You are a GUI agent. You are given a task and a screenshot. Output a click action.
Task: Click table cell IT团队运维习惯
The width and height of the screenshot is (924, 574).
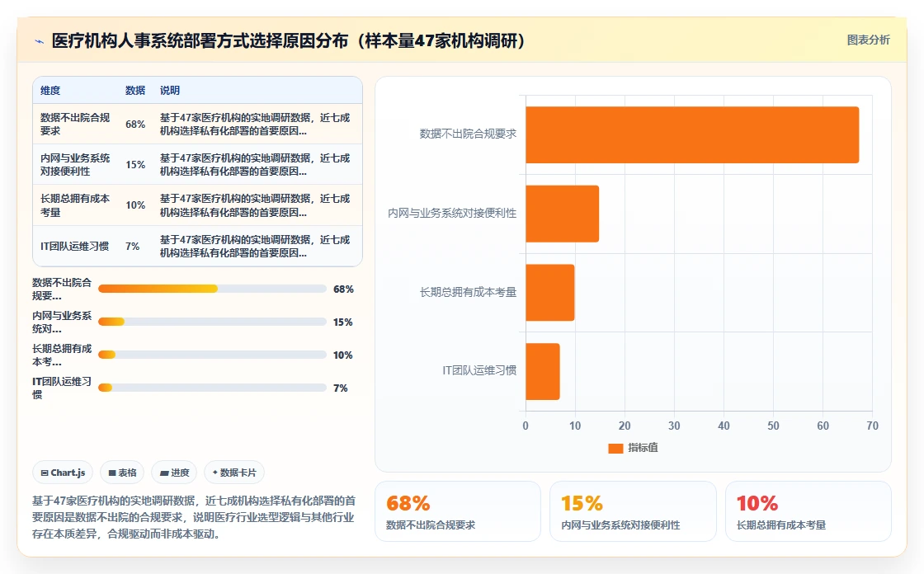coord(74,247)
